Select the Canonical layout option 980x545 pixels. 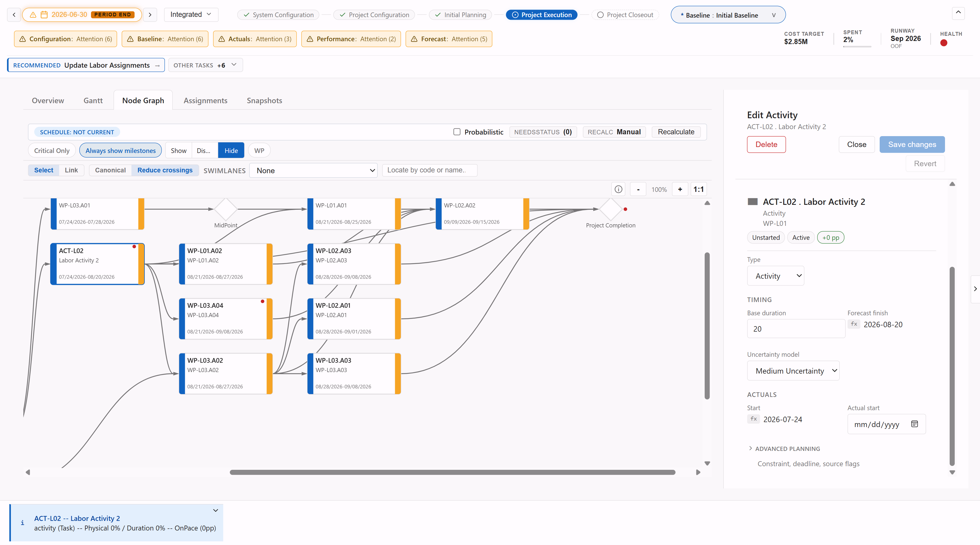pyautogui.click(x=110, y=170)
